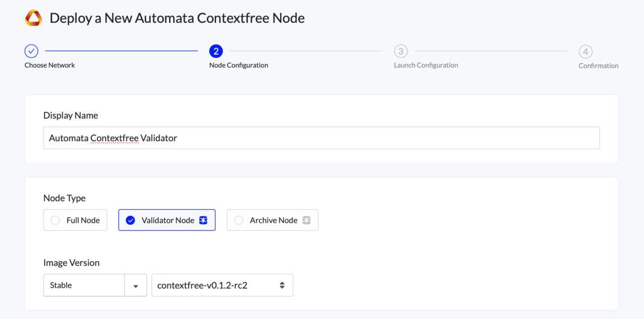The height and width of the screenshot is (319, 644).
Task: Click the step 1 checkmark circle
Action: pyautogui.click(x=31, y=51)
